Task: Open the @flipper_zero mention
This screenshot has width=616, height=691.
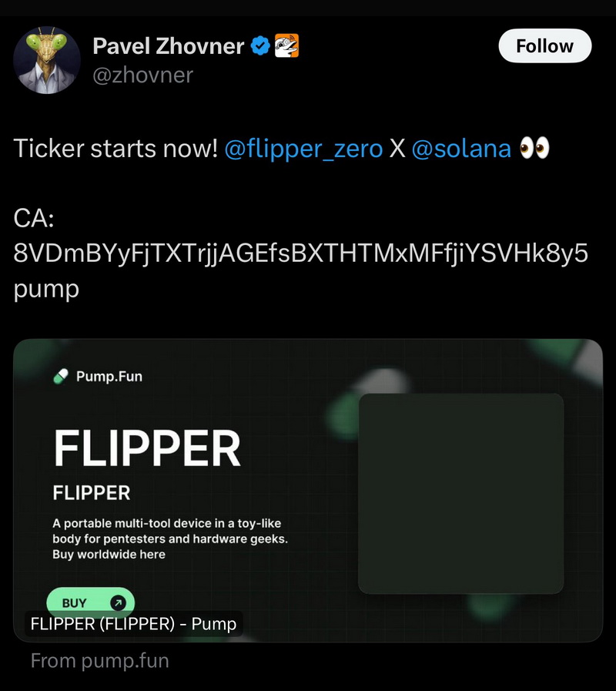Action: (x=303, y=149)
